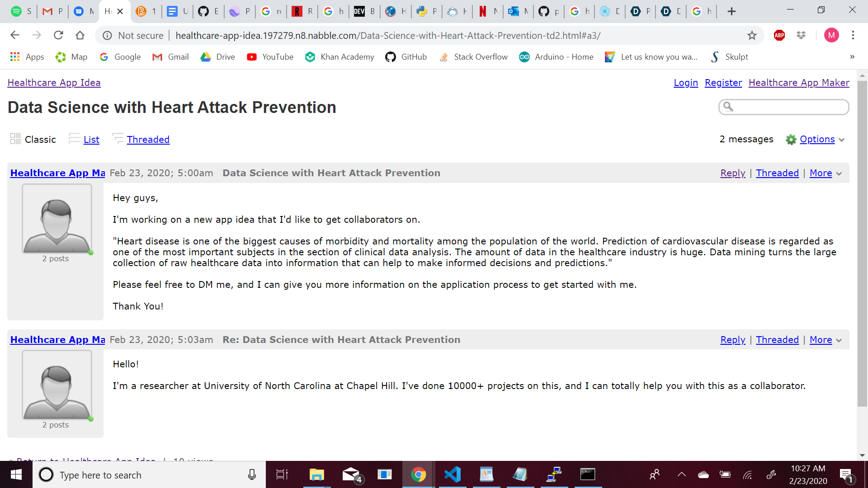The width and height of the screenshot is (868, 488).
Task: Open the AdBlock Plus extension icon
Action: (779, 35)
